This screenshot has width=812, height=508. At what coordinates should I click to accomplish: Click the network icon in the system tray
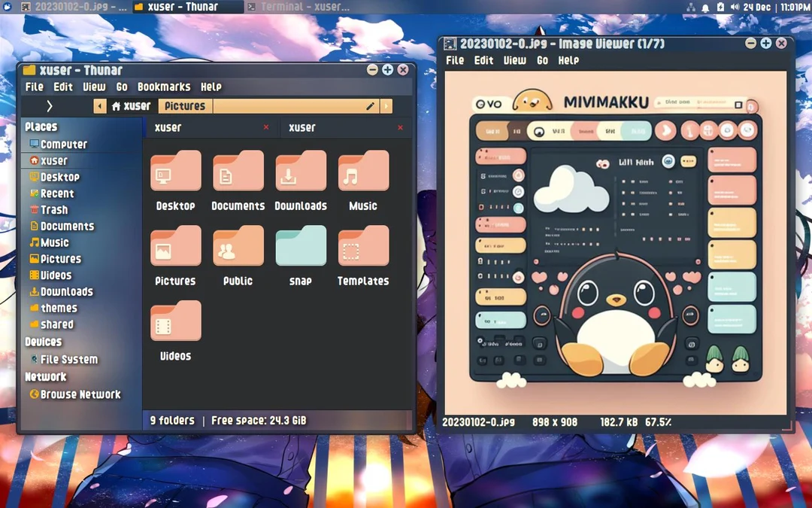pyautogui.click(x=691, y=7)
